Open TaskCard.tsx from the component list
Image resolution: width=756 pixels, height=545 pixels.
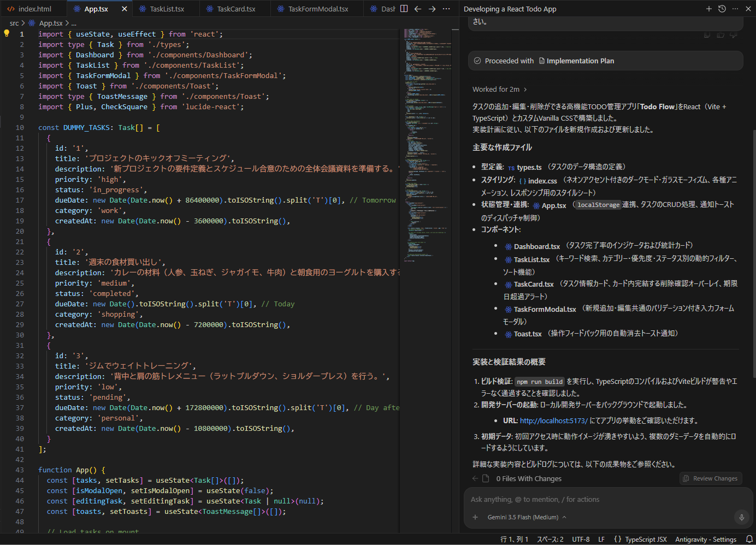point(529,284)
